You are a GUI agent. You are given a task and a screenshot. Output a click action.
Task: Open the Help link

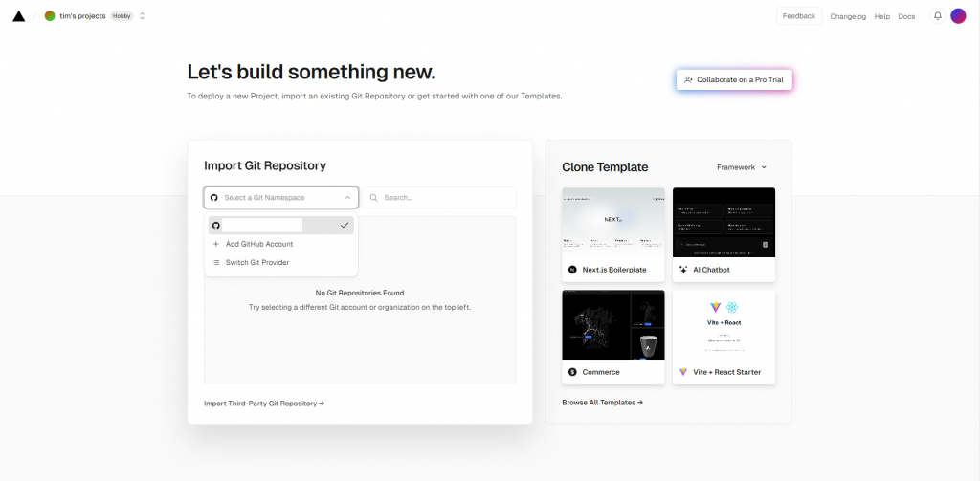click(881, 17)
